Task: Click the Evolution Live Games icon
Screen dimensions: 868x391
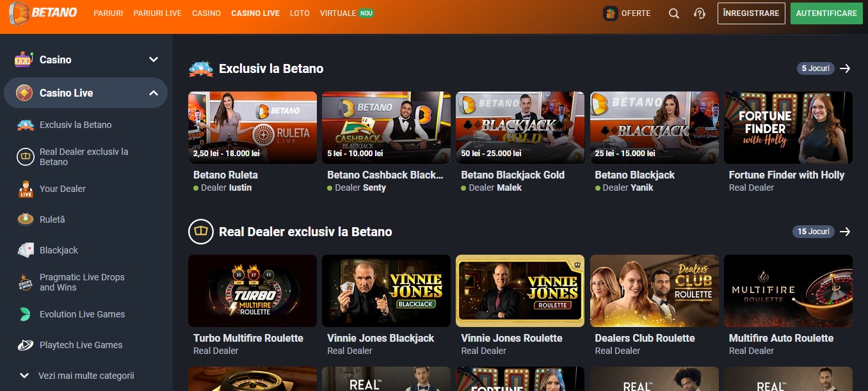Action: tap(26, 314)
